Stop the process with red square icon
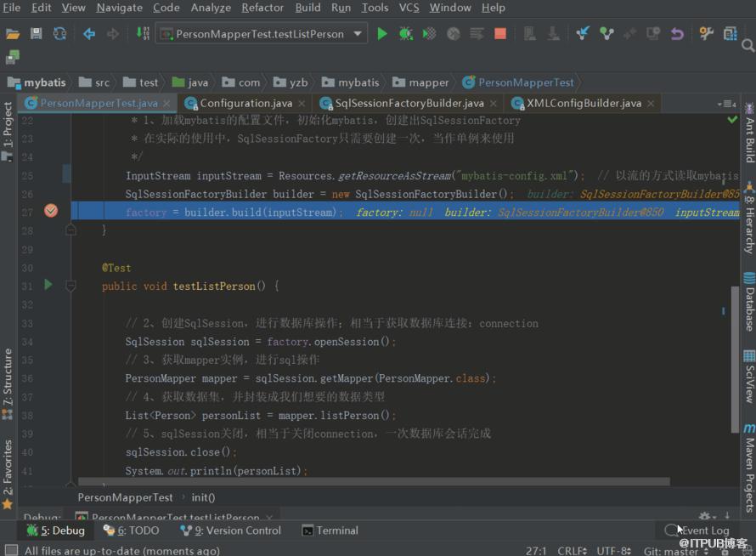Viewport: 756px width, 556px height. [500, 34]
